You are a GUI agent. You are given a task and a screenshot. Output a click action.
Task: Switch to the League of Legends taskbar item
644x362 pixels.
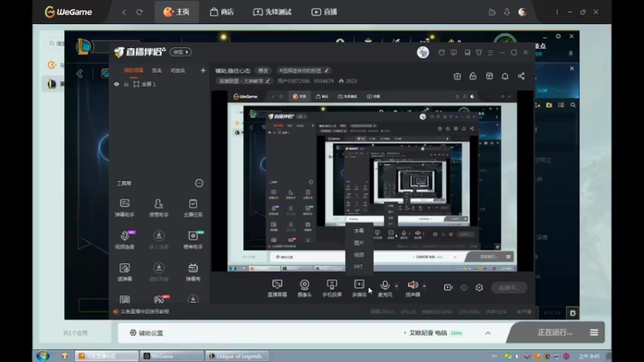pos(237,356)
